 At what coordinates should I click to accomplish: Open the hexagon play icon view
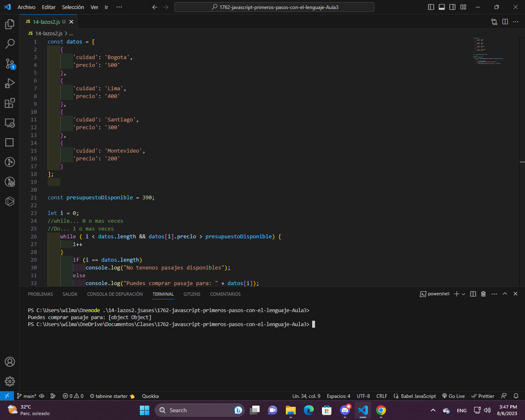tap(10, 201)
